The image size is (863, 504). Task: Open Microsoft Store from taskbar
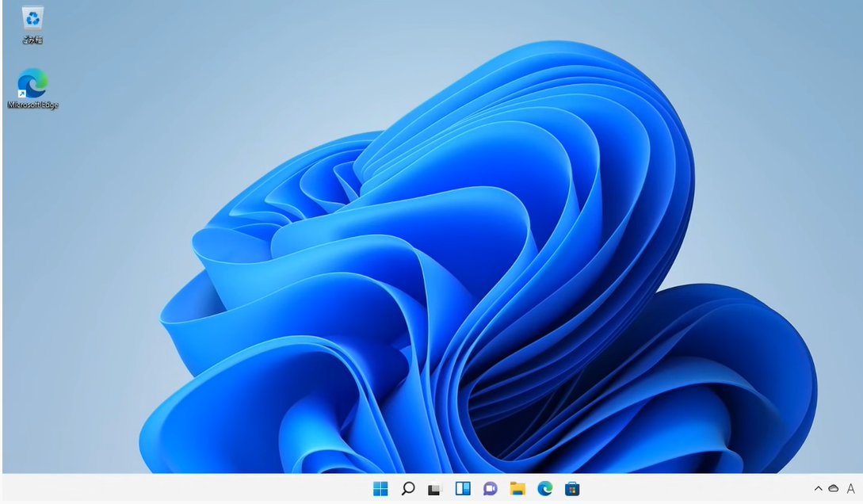(572, 489)
